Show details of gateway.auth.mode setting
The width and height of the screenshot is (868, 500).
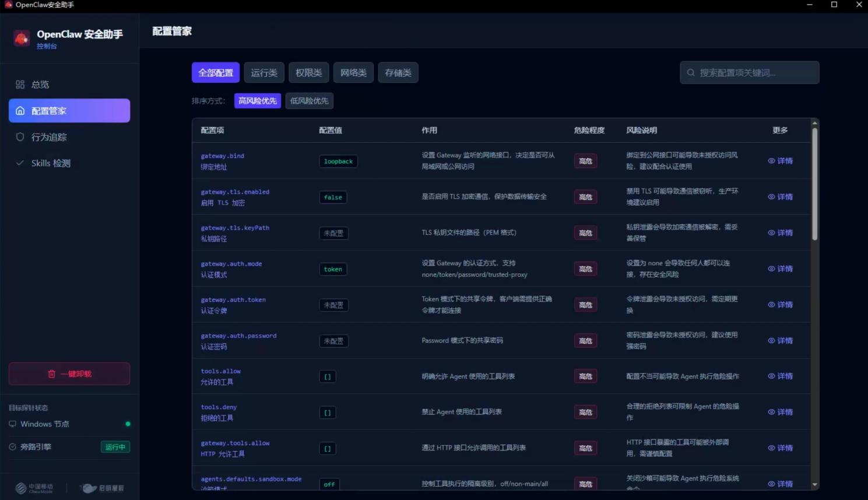tap(780, 269)
